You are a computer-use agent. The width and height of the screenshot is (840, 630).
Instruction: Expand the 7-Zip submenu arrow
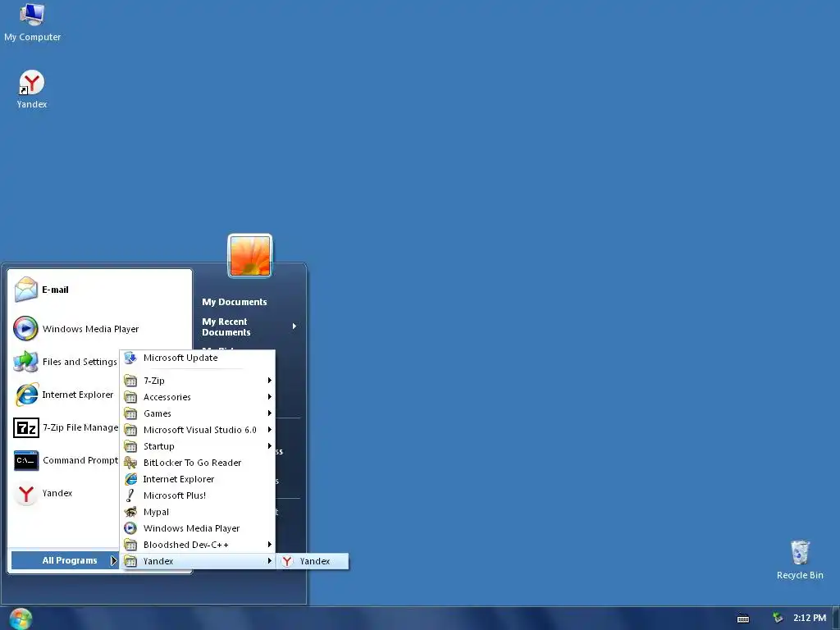269,381
